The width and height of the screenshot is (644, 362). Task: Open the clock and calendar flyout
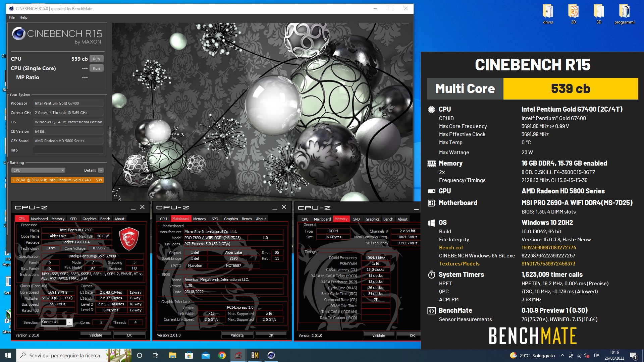[614, 355]
